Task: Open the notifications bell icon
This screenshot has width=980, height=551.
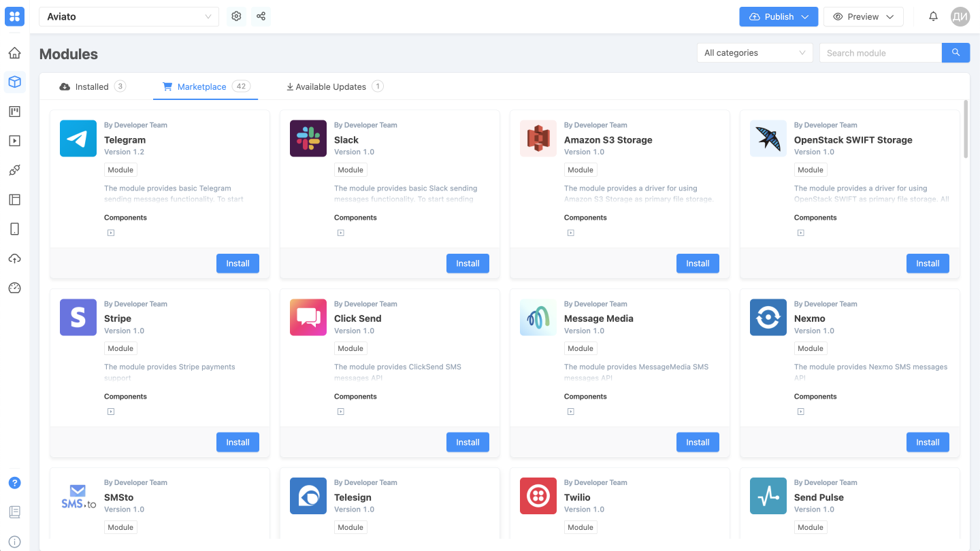Action: 933,16
